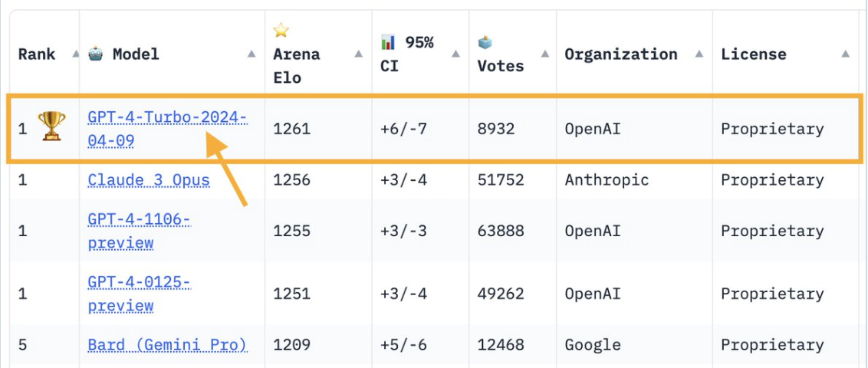
Task: Open the Bard (Gemini Pro) link
Action: pos(167,345)
